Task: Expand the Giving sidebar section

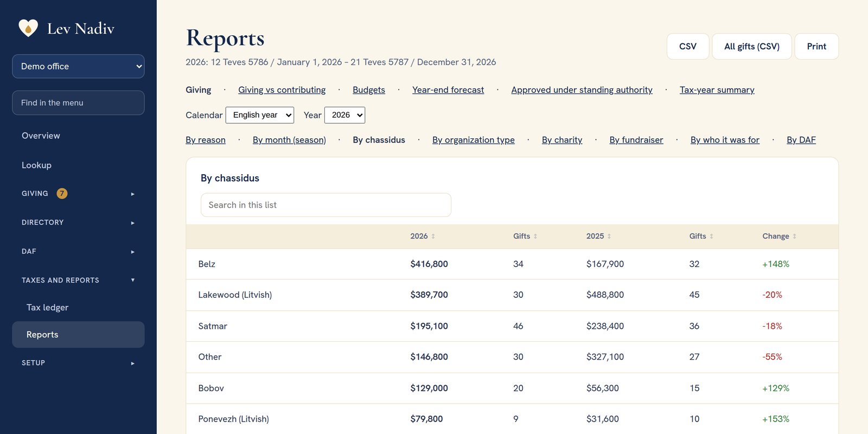Action: pos(78,194)
